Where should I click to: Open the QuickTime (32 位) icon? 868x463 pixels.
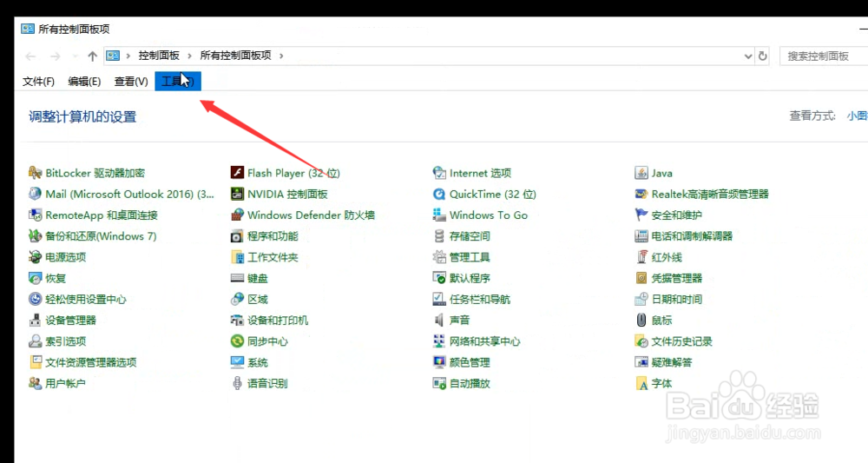[x=439, y=194]
